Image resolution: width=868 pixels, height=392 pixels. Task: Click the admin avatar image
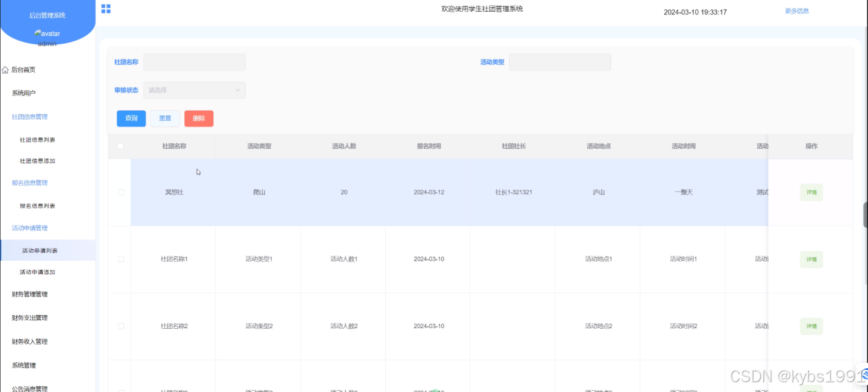pyautogui.click(x=47, y=33)
